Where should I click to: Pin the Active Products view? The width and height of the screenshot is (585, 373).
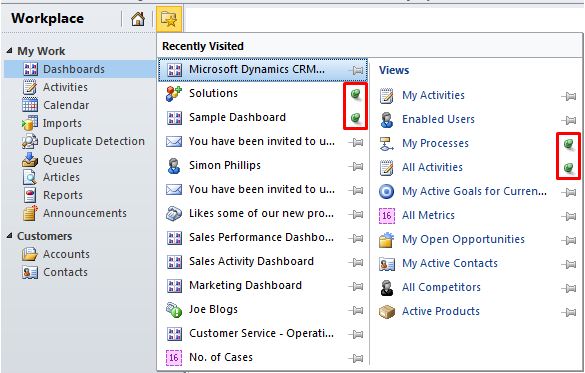point(569,312)
